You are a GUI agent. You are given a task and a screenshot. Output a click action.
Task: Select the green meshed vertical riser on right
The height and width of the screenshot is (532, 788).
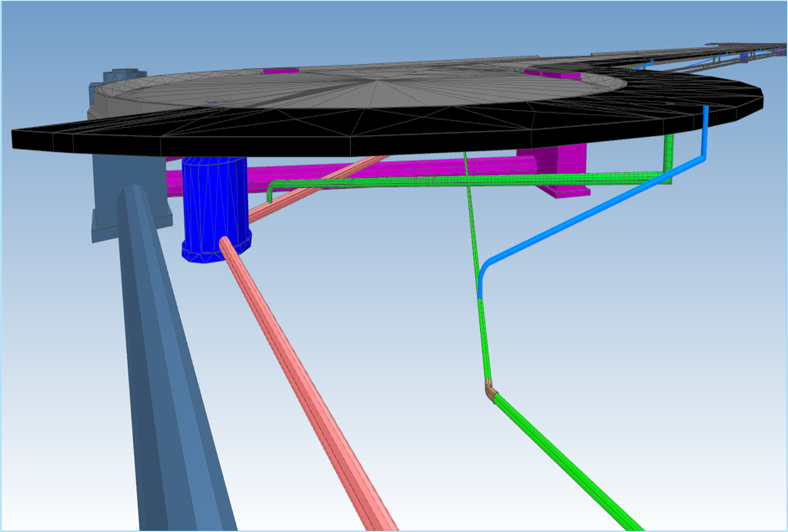[669, 157]
